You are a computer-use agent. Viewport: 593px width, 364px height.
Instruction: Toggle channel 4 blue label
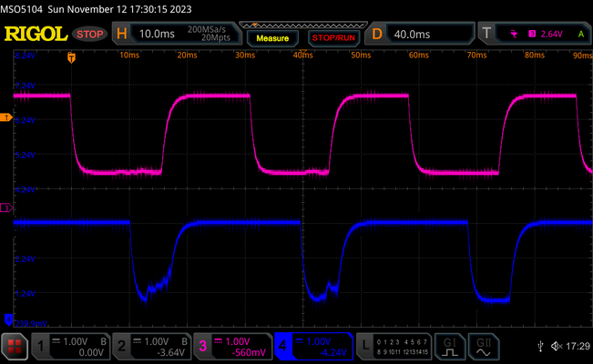coord(283,346)
